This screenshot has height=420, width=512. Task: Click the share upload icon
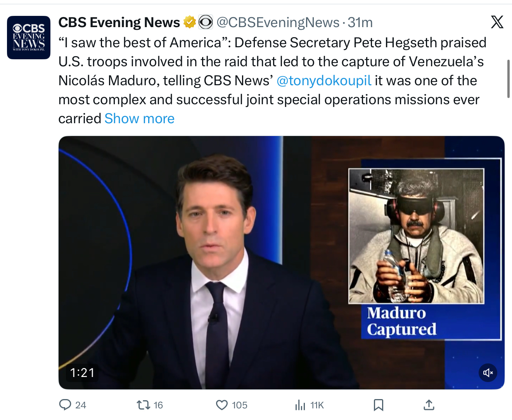[x=429, y=405]
